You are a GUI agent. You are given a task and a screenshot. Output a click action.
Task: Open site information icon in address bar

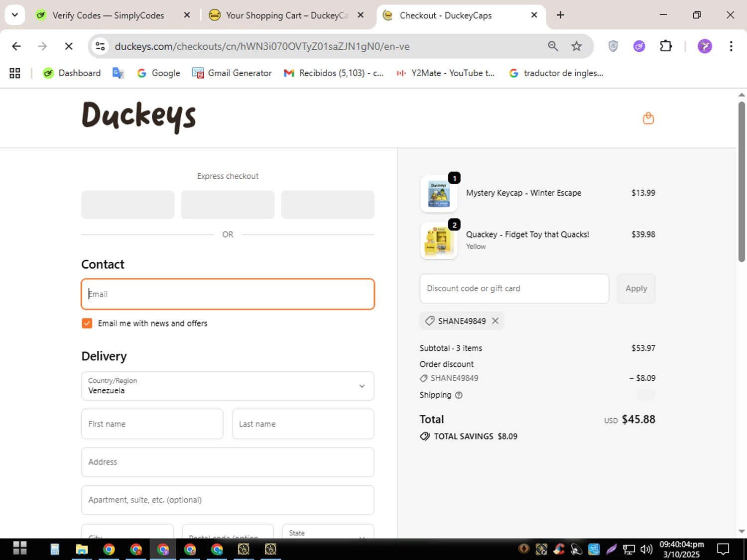(100, 46)
